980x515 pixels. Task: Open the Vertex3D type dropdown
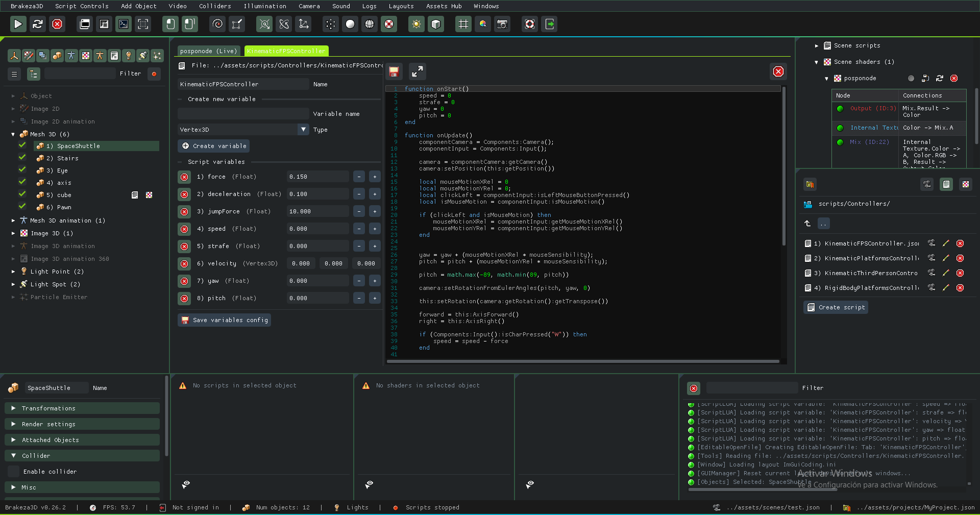point(303,130)
